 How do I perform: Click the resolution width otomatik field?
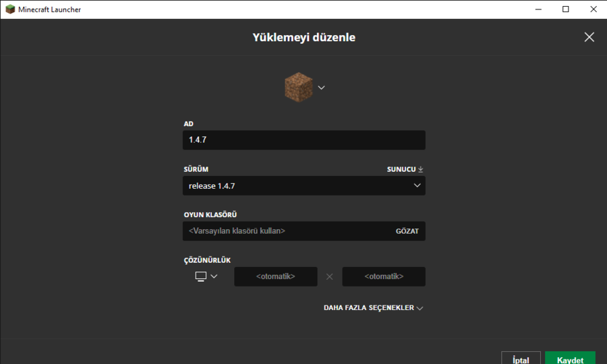point(276,276)
